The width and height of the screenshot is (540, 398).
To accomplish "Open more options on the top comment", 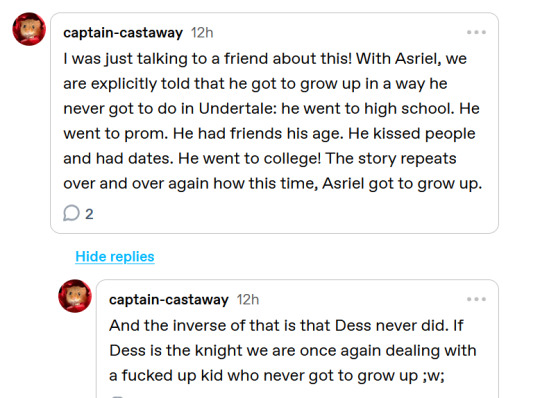I will (476, 32).
